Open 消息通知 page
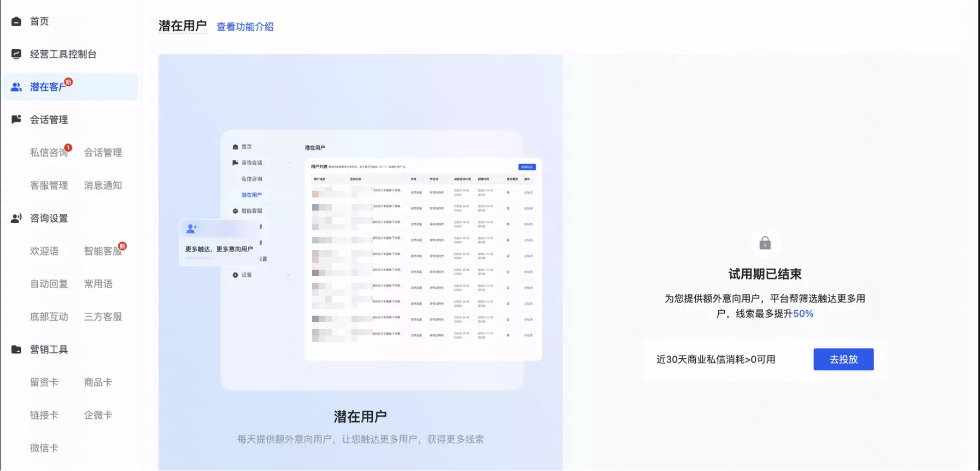Image resolution: width=980 pixels, height=471 pixels. 103,185
